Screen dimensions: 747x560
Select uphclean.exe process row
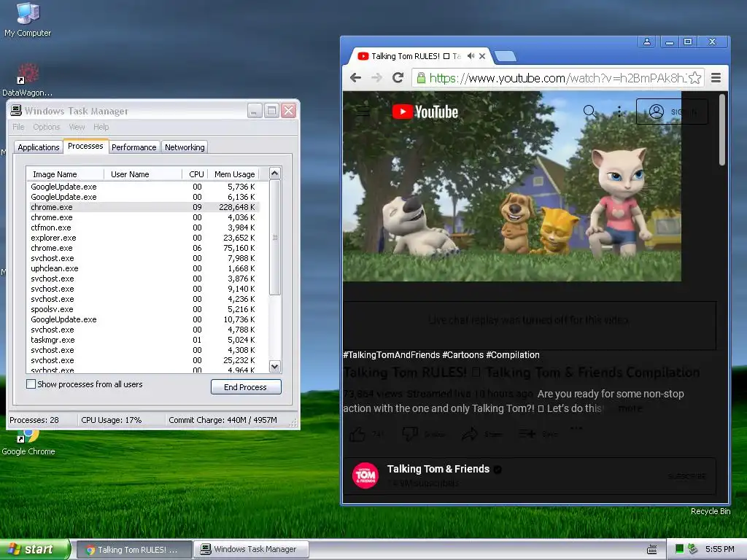(143, 268)
